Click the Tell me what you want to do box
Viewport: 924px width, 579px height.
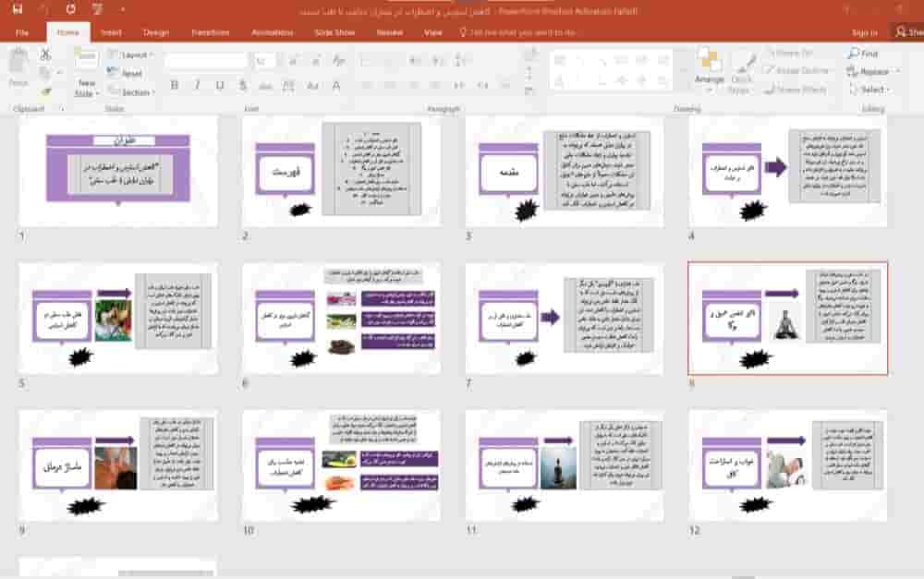pos(517,32)
